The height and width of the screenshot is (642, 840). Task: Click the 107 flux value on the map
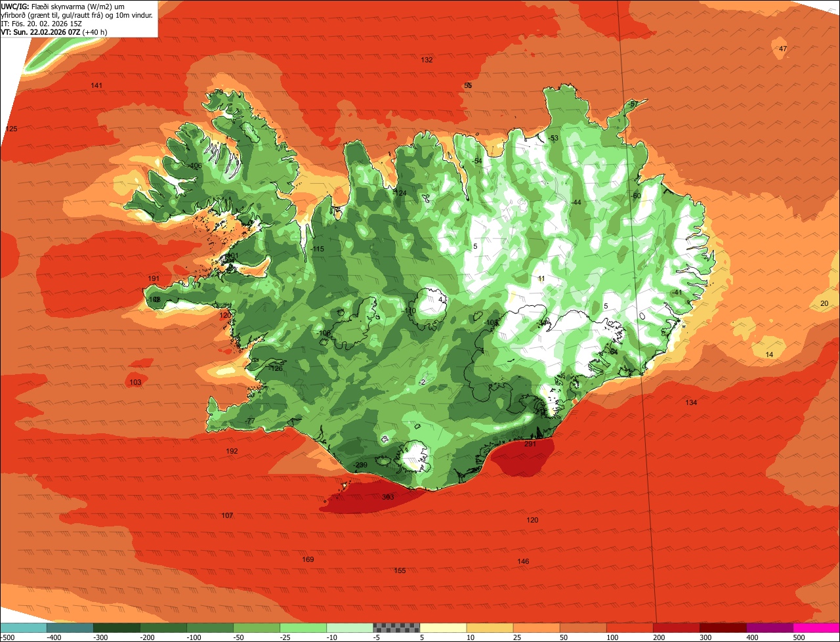coord(227,516)
